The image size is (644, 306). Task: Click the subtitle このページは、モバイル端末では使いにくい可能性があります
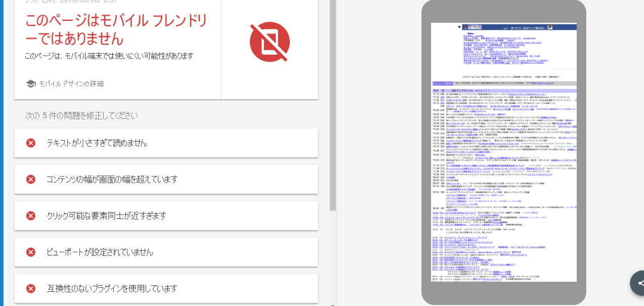coord(109,56)
